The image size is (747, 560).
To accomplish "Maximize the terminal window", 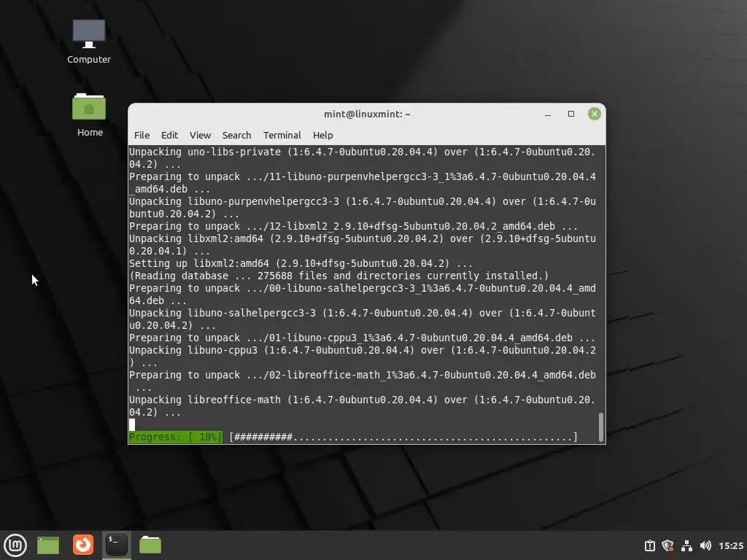I will (571, 114).
